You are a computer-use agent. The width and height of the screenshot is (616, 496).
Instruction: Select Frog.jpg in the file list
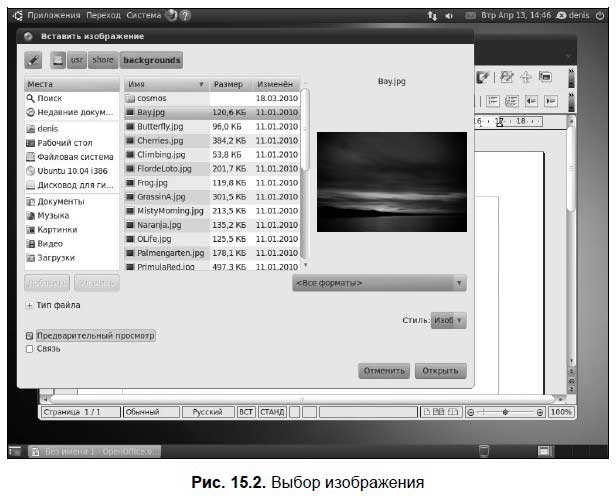pos(212,183)
